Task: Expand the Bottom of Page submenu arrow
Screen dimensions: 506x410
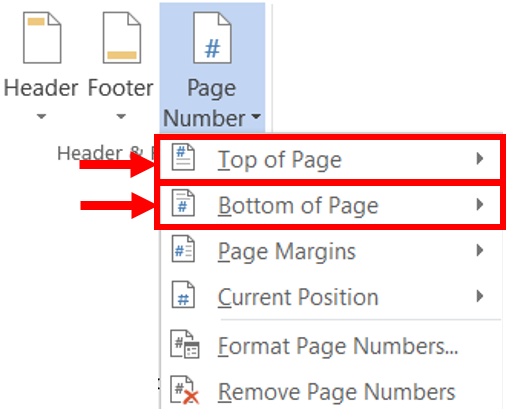Action: (480, 204)
